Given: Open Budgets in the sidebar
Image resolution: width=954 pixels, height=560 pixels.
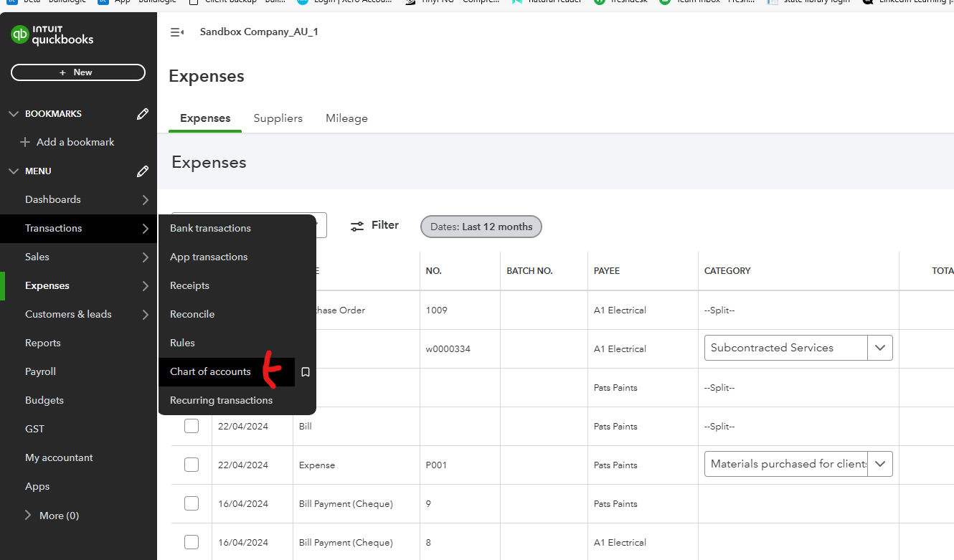Looking at the screenshot, I should click(x=44, y=400).
